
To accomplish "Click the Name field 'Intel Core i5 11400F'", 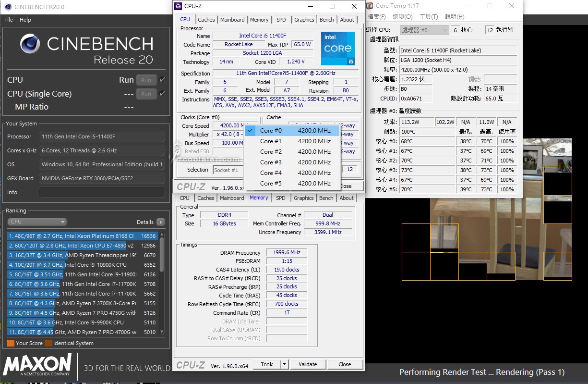I will 263,36.
